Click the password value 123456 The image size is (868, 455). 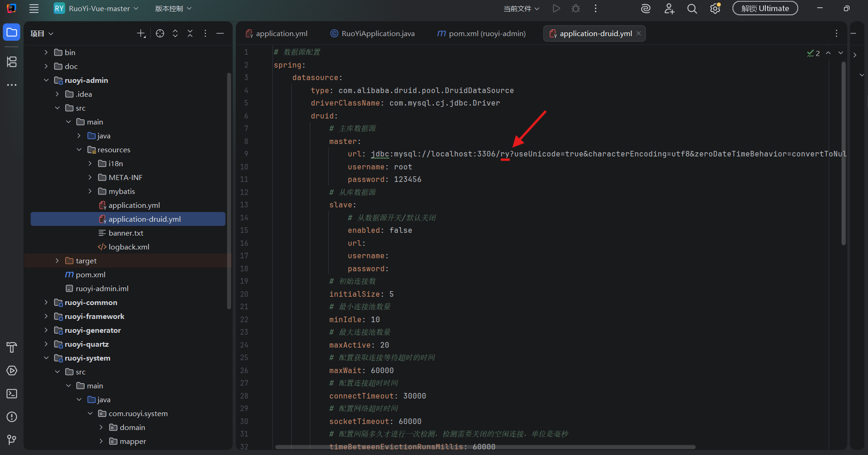pyautogui.click(x=407, y=179)
